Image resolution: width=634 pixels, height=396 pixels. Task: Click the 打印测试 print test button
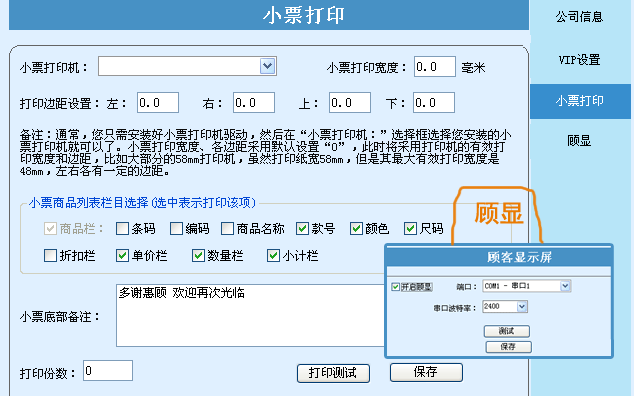(x=333, y=373)
